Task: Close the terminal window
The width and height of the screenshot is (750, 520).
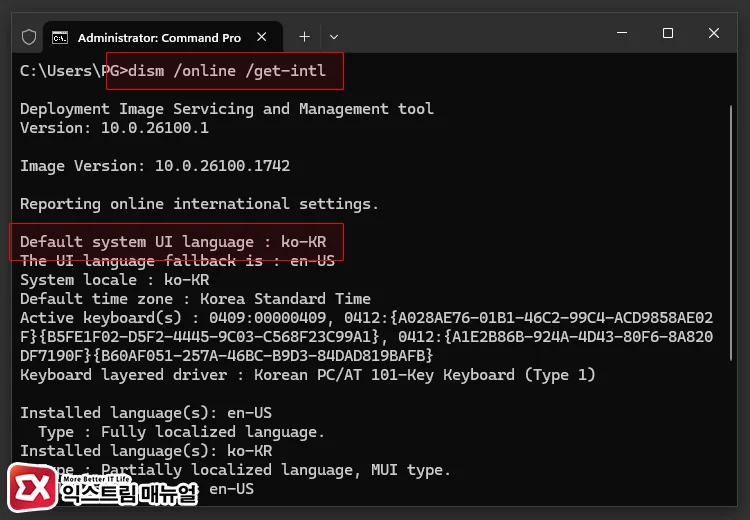Action: click(714, 34)
